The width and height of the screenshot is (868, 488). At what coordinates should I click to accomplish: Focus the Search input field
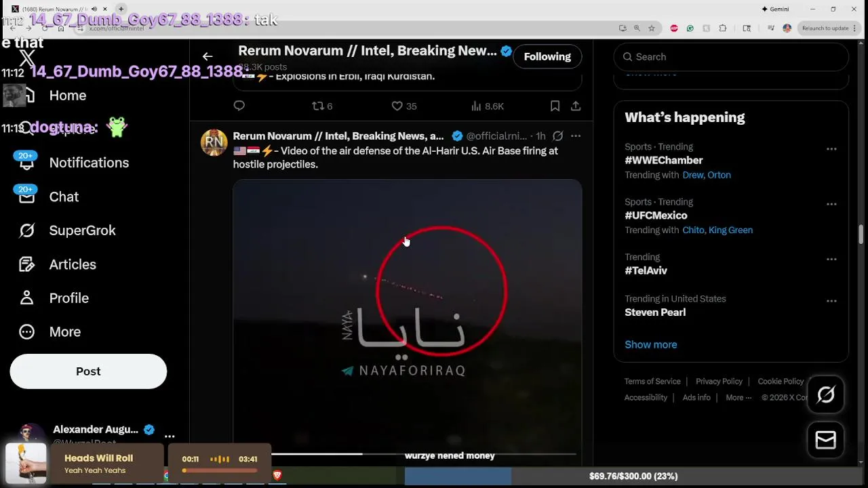click(x=731, y=57)
